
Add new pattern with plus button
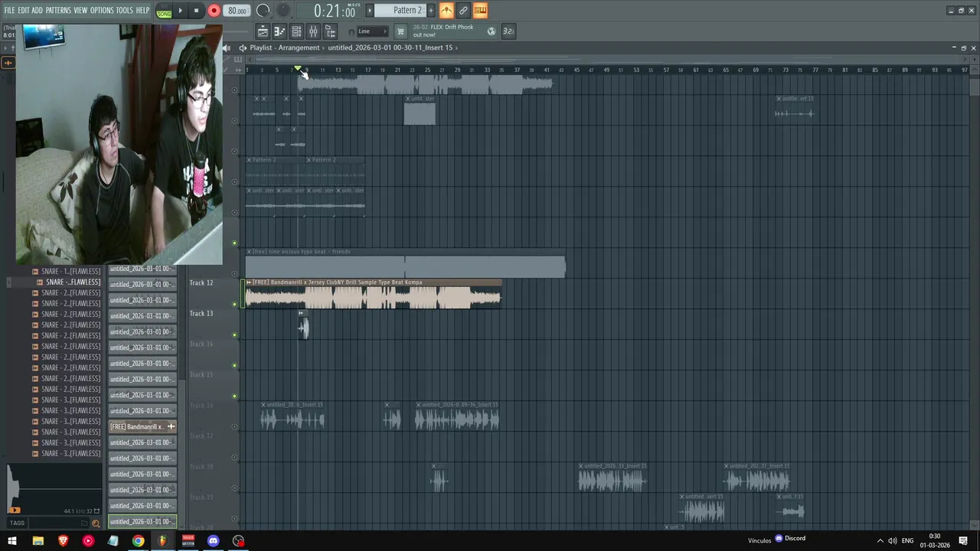click(431, 10)
